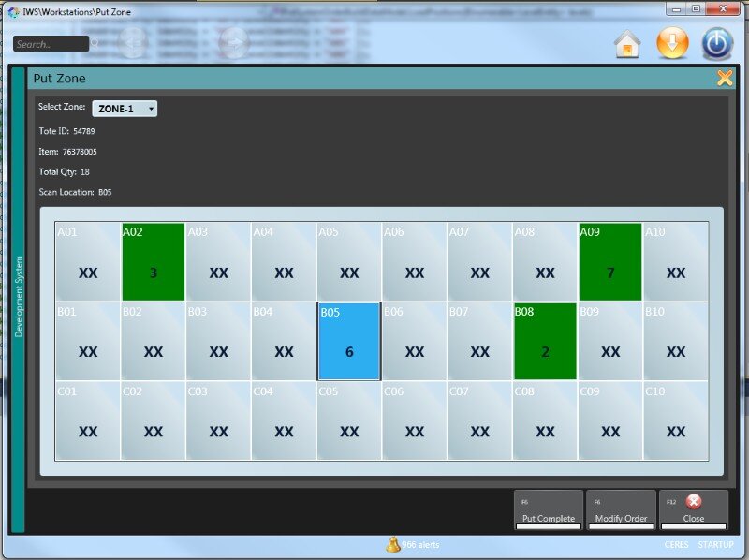Viewport: 749px width, 560px height.
Task: Go to the Home screen icon
Action: [627, 44]
